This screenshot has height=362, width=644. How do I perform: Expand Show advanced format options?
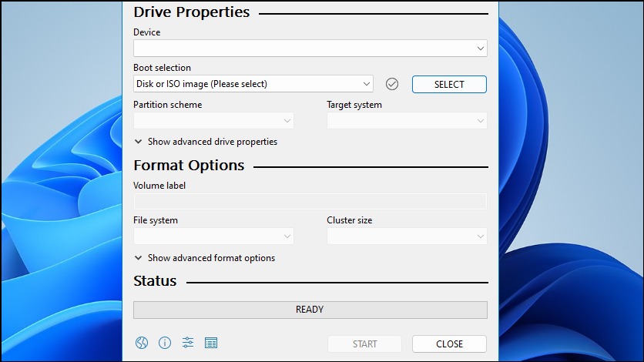pyautogui.click(x=205, y=258)
